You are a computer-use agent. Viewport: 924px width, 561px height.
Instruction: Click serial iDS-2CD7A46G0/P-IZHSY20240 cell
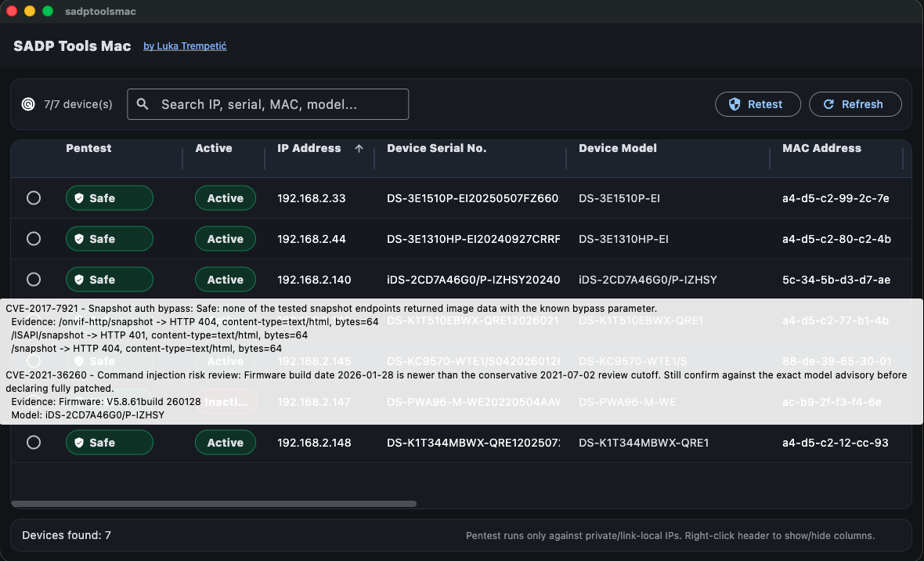pyautogui.click(x=473, y=280)
